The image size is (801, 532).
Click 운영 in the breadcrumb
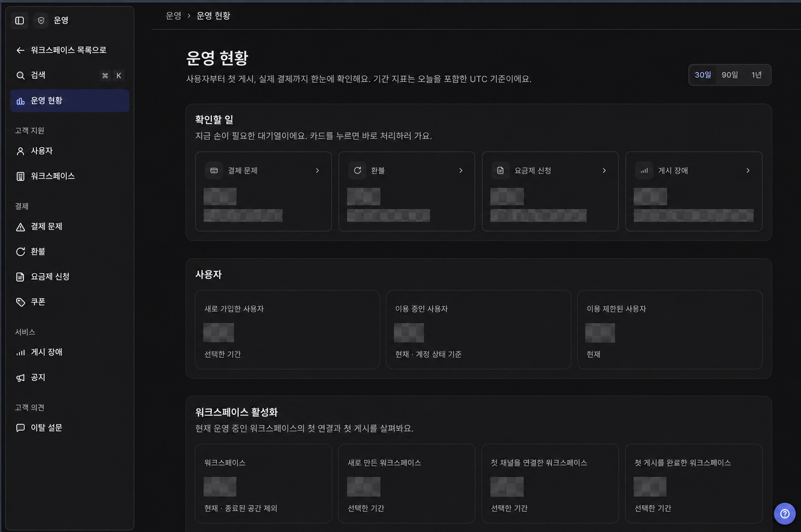(x=173, y=16)
